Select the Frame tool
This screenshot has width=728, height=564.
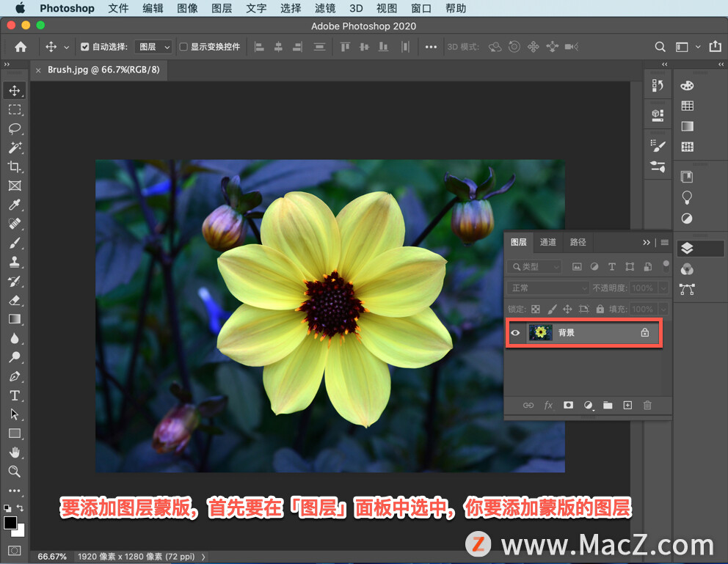click(x=15, y=186)
